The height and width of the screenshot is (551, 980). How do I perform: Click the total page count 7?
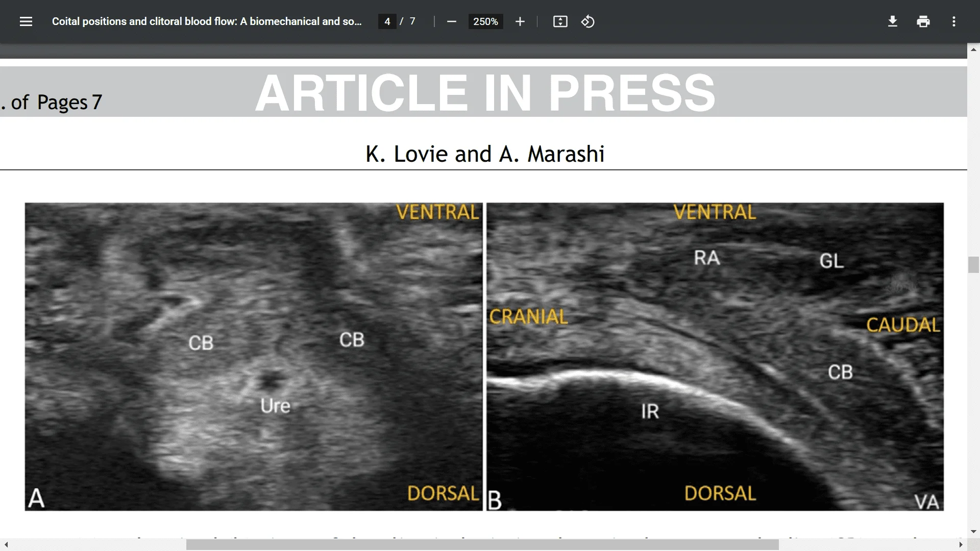tap(412, 21)
